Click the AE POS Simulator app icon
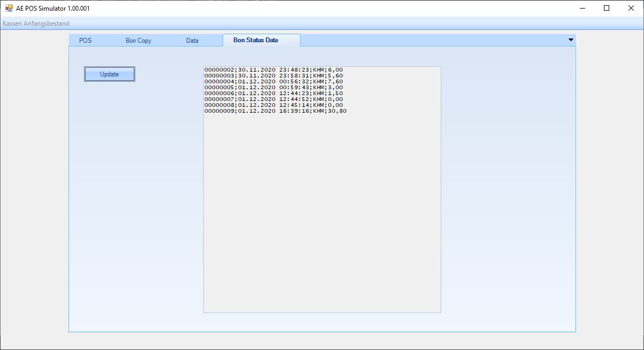 pos(9,8)
